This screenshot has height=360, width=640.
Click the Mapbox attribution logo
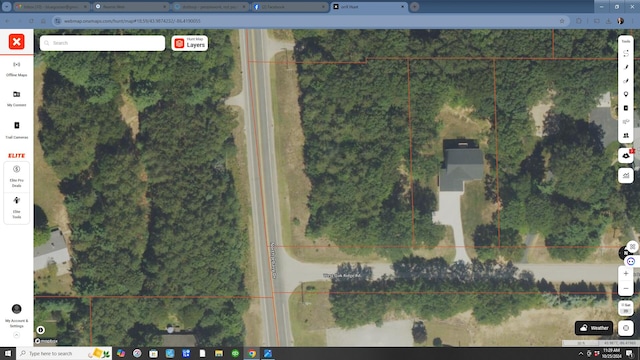tap(47, 341)
